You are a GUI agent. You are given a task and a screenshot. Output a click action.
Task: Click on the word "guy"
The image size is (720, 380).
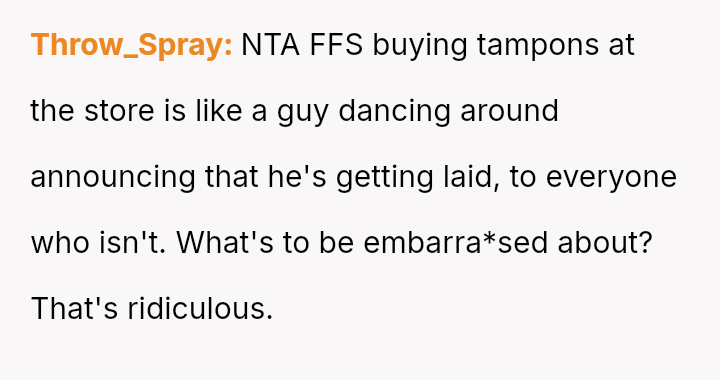click(x=303, y=113)
